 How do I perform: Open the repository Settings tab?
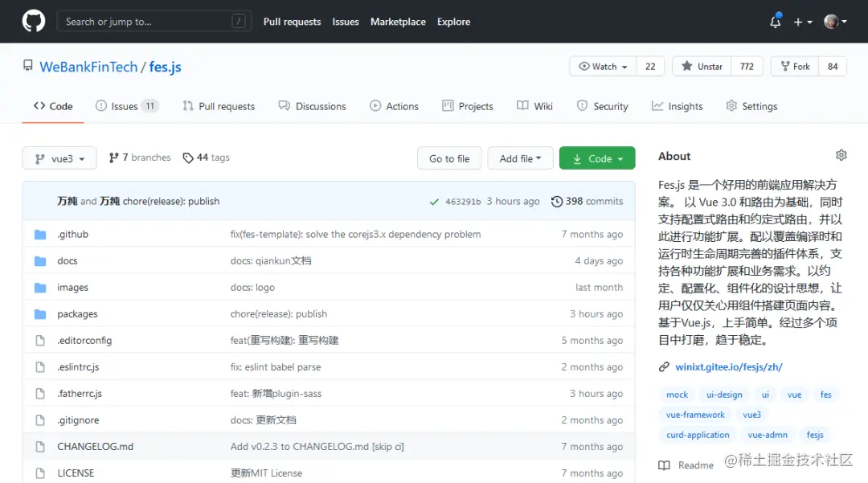pyautogui.click(x=751, y=106)
